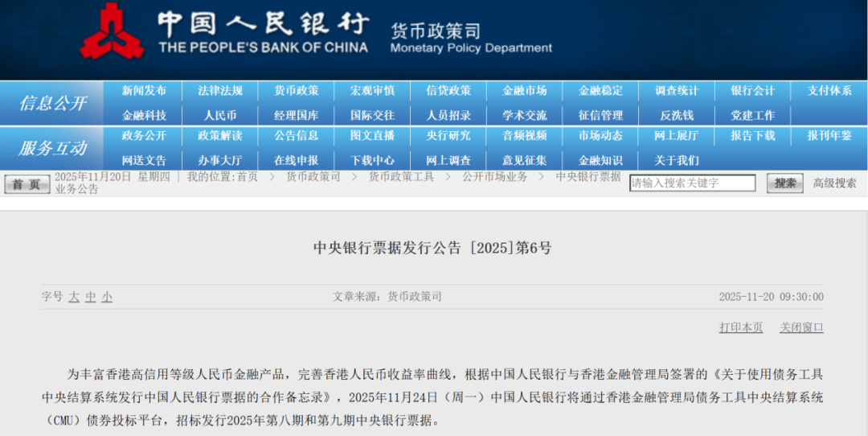This screenshot has height=436, width=868.
Task: Click 打印本页 print this page link
Action: pyautogui.click(x=740, y=327)
